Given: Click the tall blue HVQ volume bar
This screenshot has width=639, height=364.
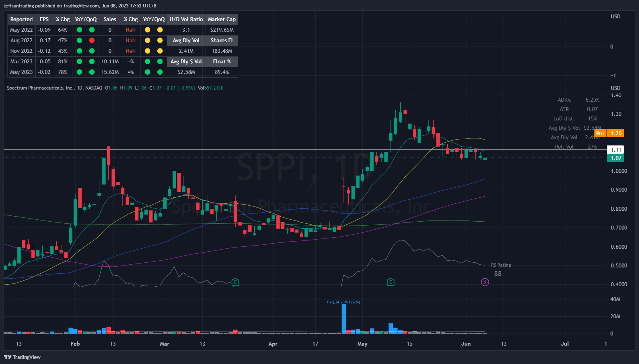Looking at the screenshot, I should point(344,319).
